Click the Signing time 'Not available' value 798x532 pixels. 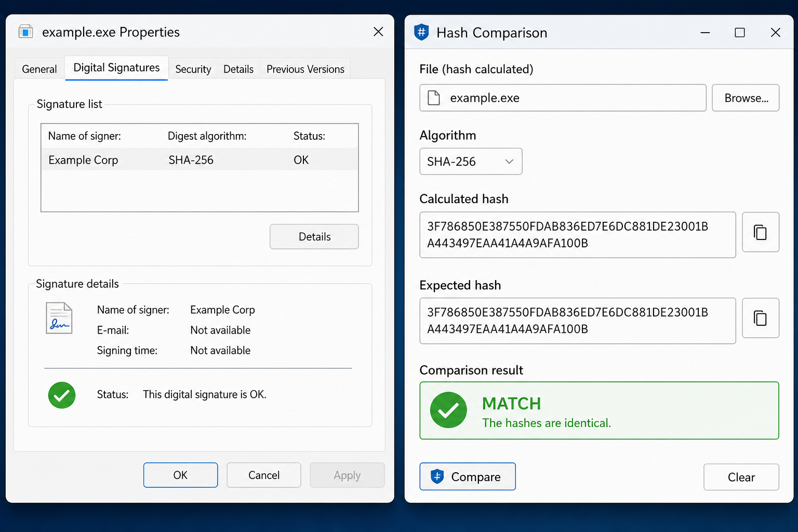220,350
